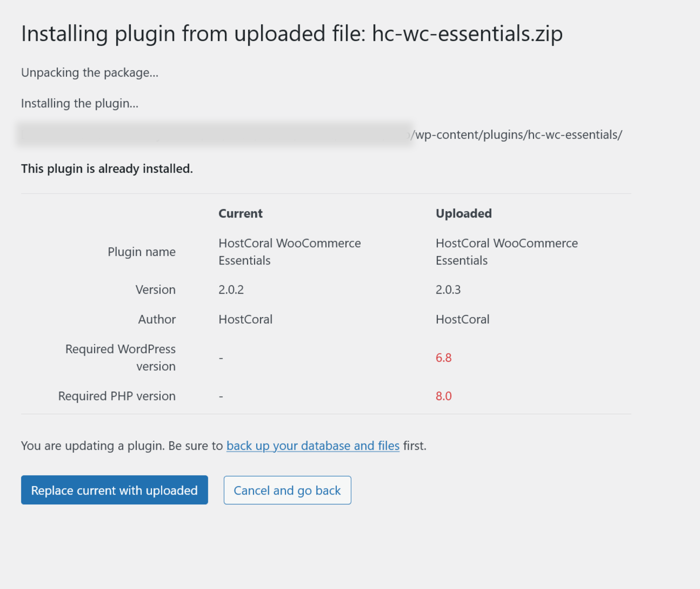This screenshot has width=700, height=589.
Task: Click the Author row label
Action: click(x=157, y=319)
